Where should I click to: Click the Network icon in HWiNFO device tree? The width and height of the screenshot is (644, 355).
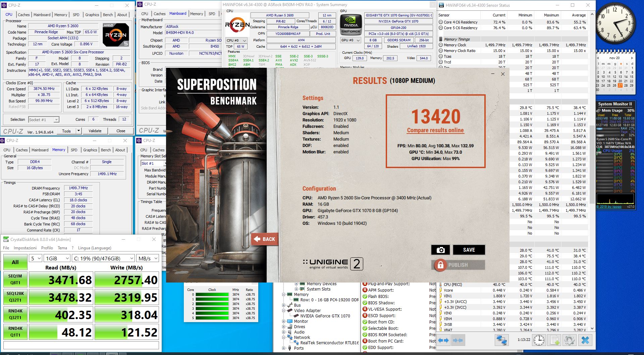coord(290,338)
